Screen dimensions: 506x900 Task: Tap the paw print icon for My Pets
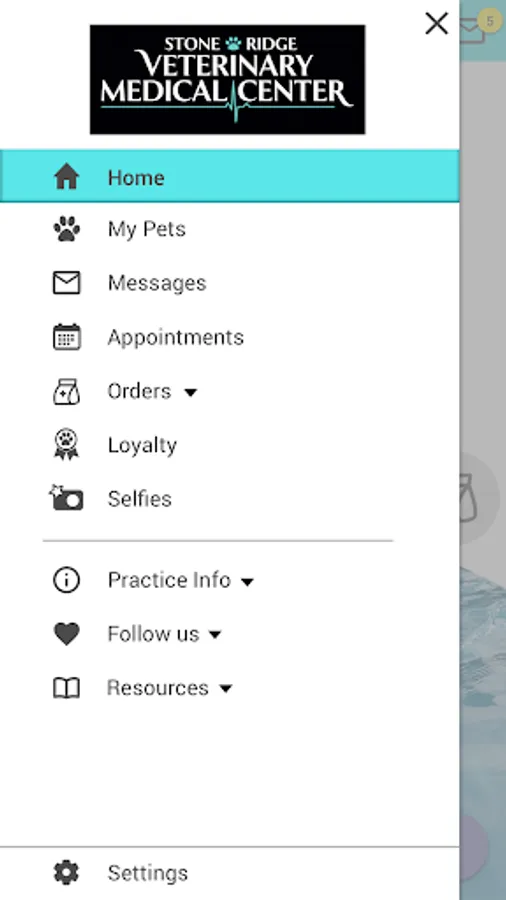pos(67,229)
